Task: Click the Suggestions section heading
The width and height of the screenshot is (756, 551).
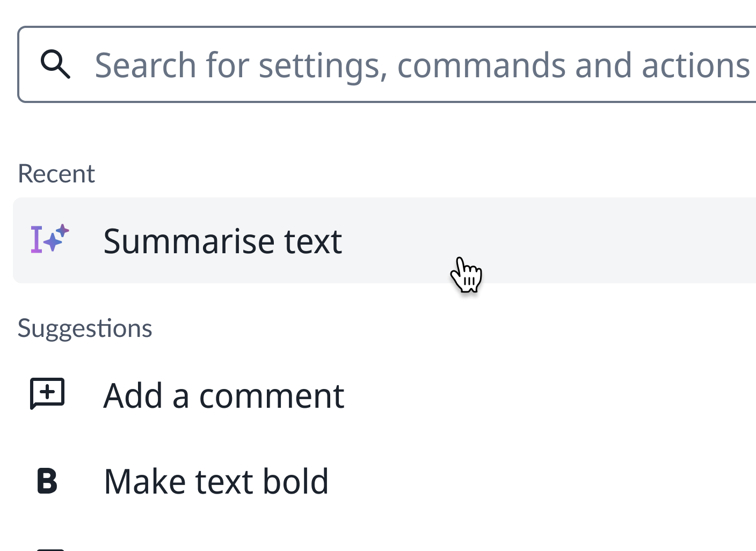Action: (x=85, y=328)
